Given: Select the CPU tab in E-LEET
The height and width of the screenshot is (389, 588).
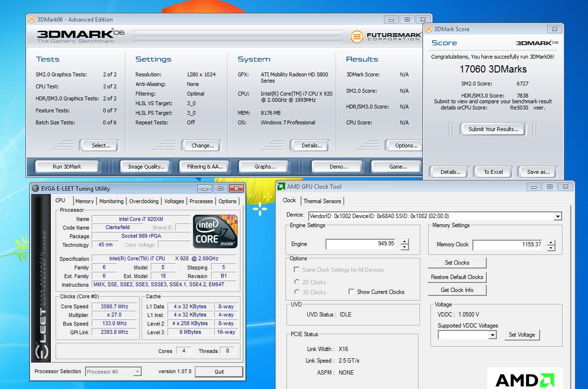Looking at the screenshot, I should [60, 200].
